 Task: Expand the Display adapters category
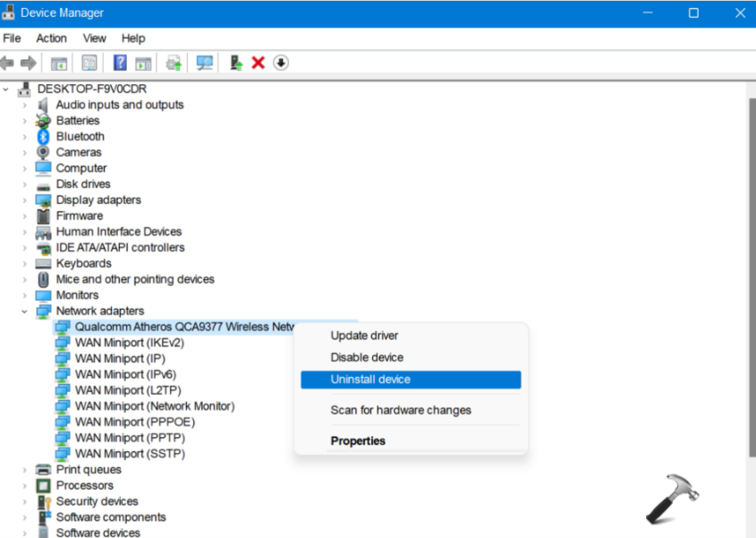tap(25, 201)
